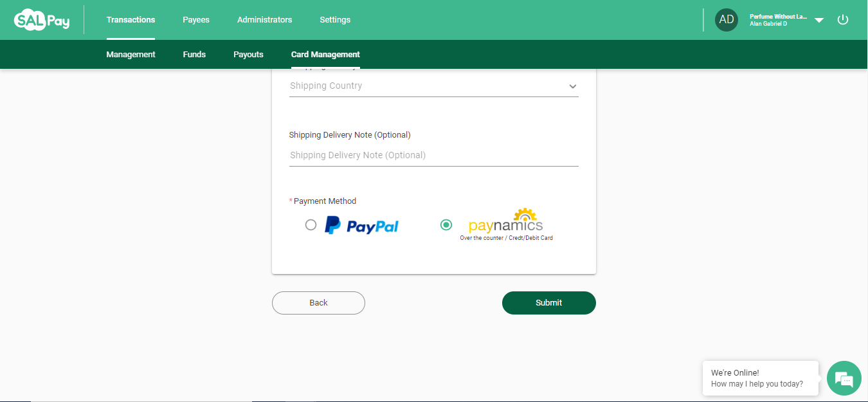Click the Back button

[318, 303]
